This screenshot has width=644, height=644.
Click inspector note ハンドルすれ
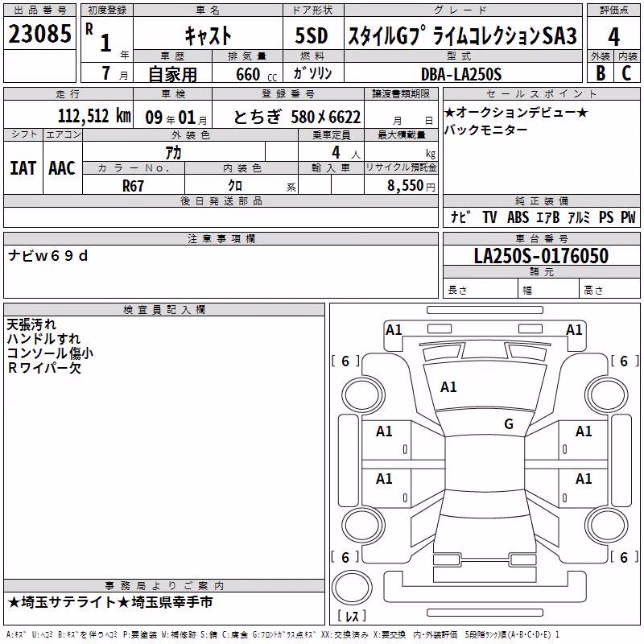[43, 339]
